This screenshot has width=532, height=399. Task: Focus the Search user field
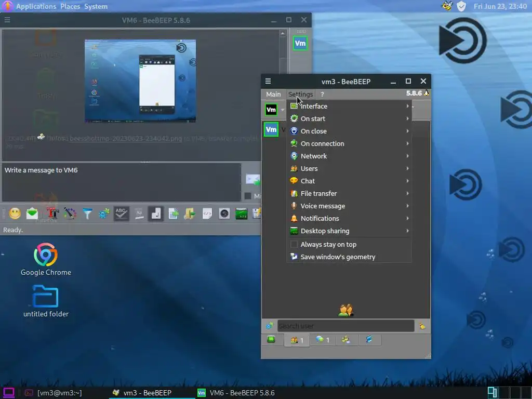pyautogui.click(x=345, y=326)
